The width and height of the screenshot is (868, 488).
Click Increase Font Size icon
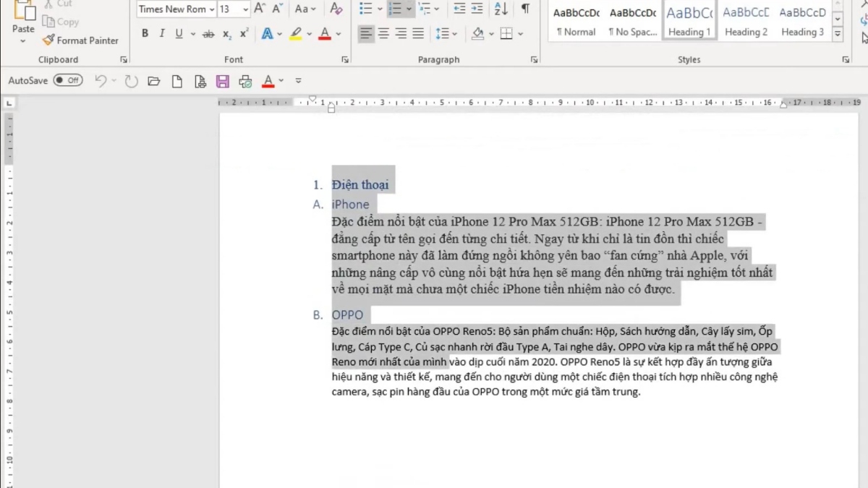pos(259,9)
